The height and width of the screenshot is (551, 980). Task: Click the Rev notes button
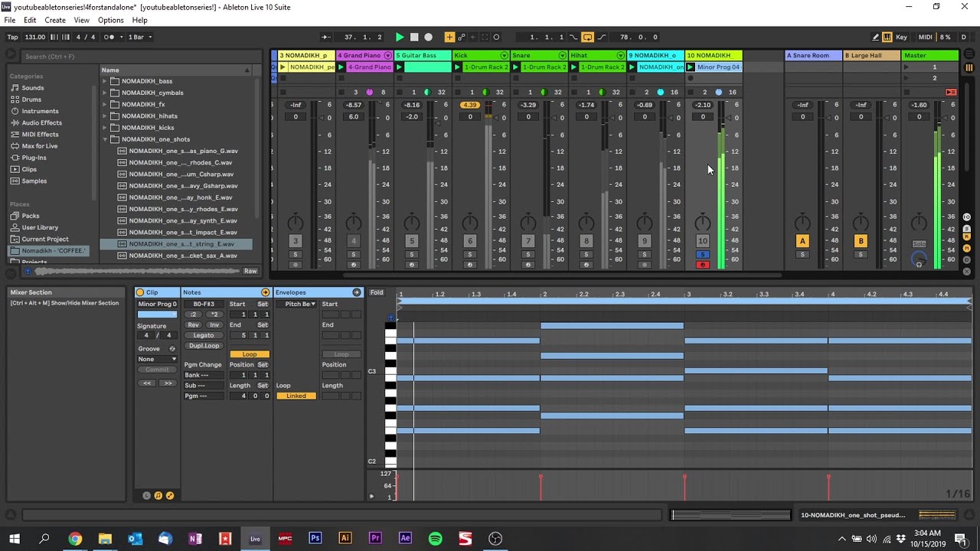coord(194,324)
